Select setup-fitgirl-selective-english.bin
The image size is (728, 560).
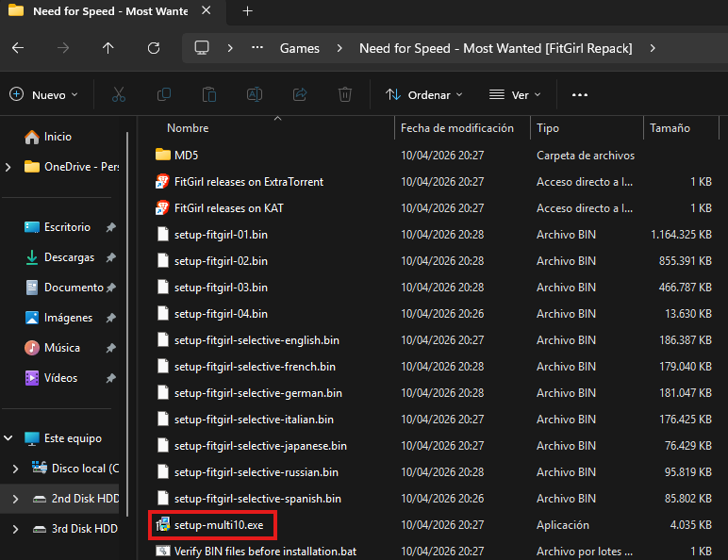(256, 340)
